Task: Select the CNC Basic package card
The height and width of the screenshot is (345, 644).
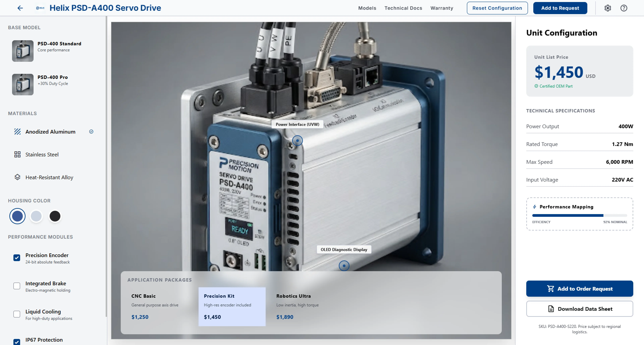Action: pos(159,306)
